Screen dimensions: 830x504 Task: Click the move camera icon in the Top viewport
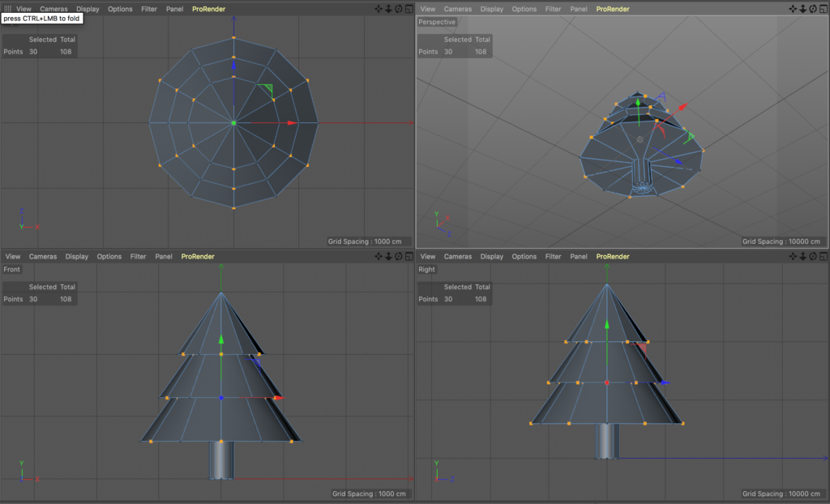(x=379, y=9)
